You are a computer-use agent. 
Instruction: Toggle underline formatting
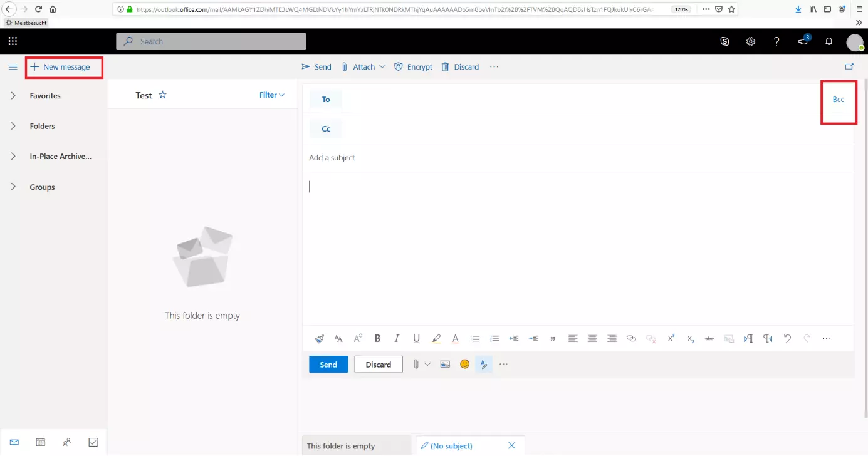416,338
